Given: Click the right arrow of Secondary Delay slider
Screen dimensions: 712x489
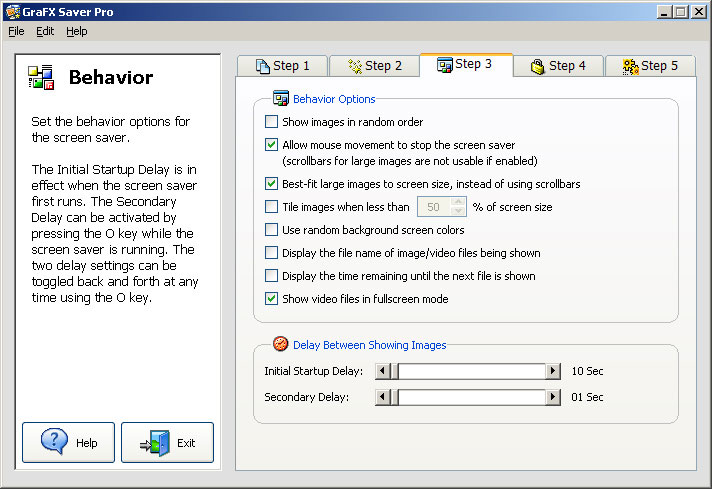Looking at the screenshot, I should (x=553, y=397).
